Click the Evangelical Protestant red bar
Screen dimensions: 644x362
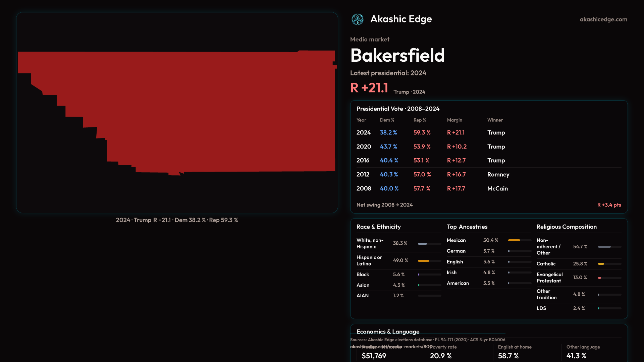point(600,278)
